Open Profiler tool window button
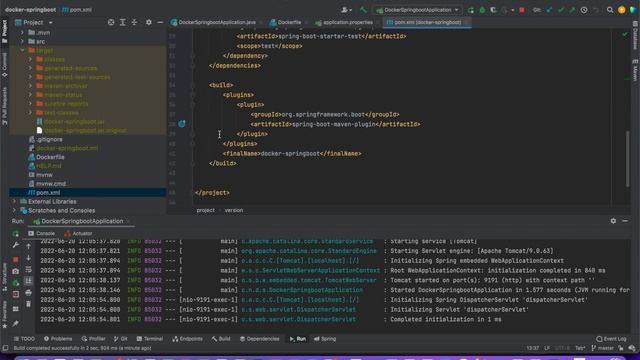This screenshot has width=640, height=360. [x=93, y=339]
